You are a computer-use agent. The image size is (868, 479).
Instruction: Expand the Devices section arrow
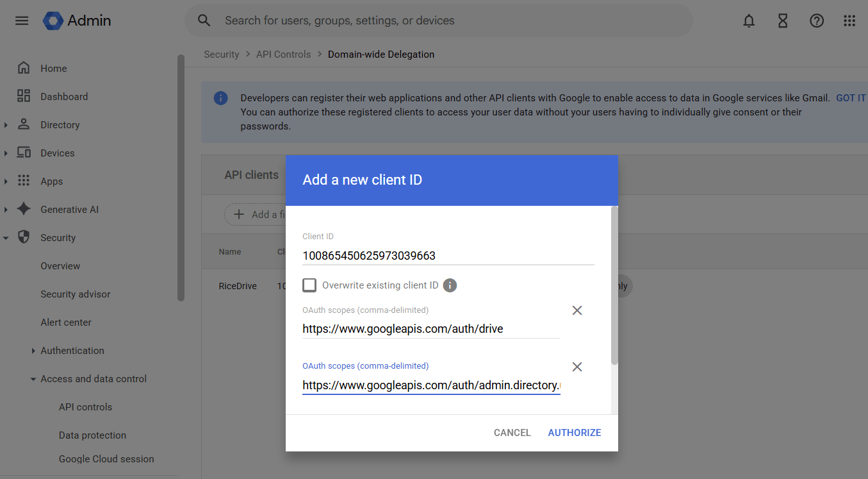click(6, 153)
